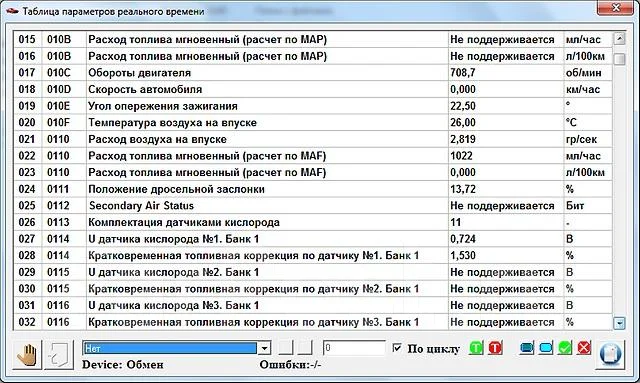Click value cell '13,72'

(x=506, y=189)
